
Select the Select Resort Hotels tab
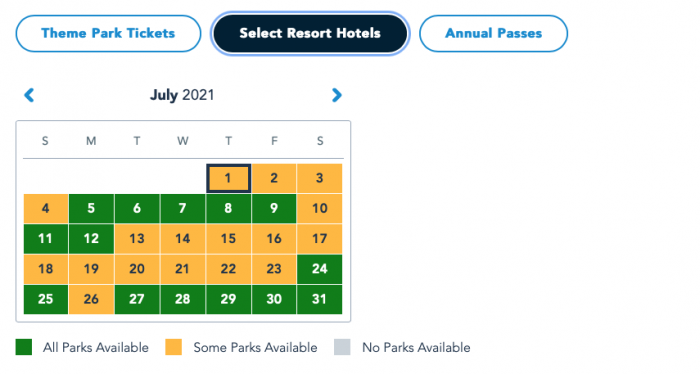point(310,33)
